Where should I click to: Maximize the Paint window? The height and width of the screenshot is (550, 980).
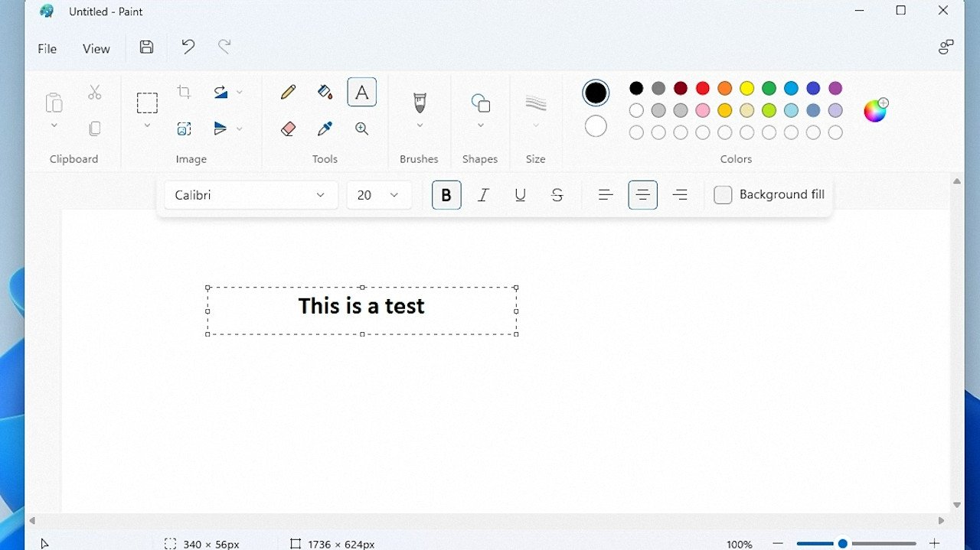(901, 11)
